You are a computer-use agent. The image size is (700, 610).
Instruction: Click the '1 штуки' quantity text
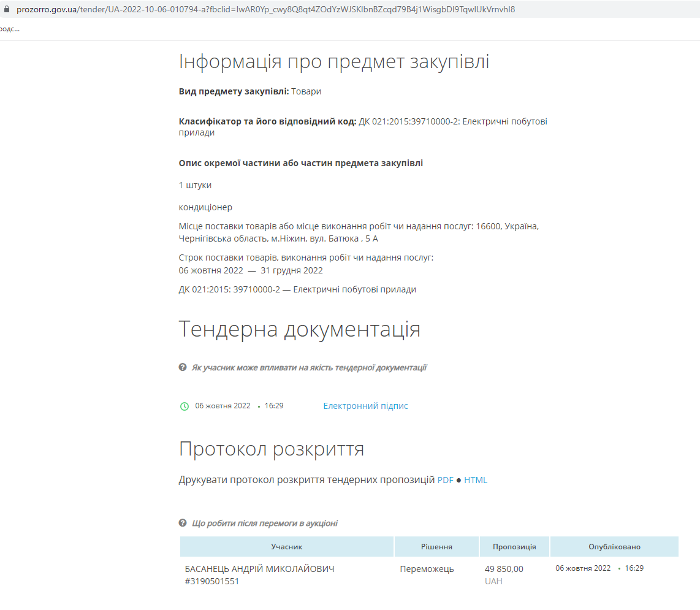195,185
